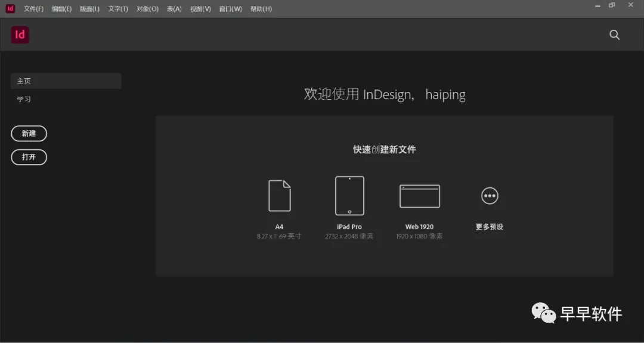Switch to the 主页 tab in the sidebar

coord(66,81)
